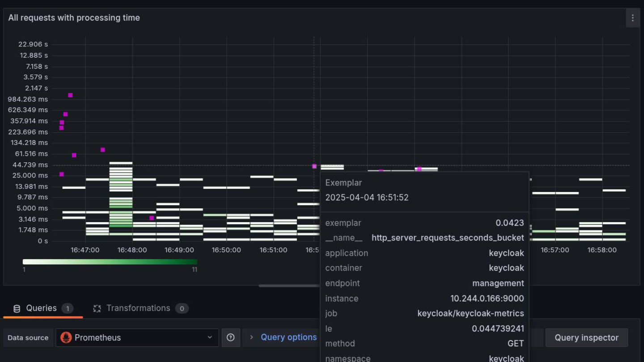The width and height of the screenshot is (644, 362).
Task: Open data source help icon
Action: [231, 337]
